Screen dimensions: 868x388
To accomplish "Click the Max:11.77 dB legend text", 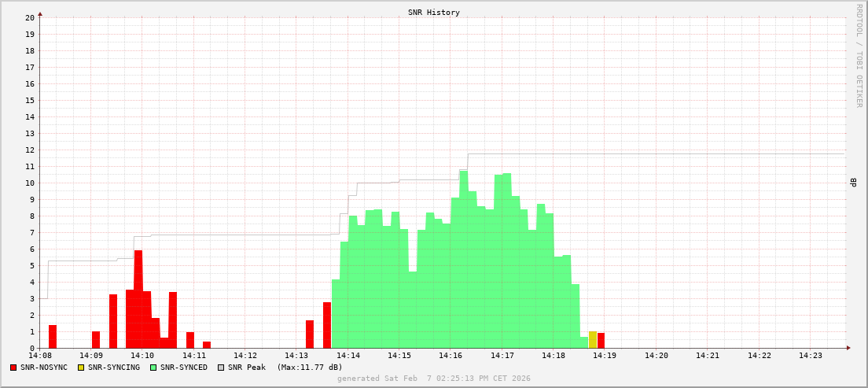I will click(310, 368).
